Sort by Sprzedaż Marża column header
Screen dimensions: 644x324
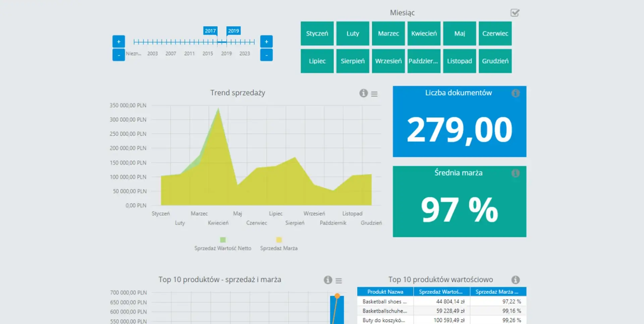[x=498, y=292]
